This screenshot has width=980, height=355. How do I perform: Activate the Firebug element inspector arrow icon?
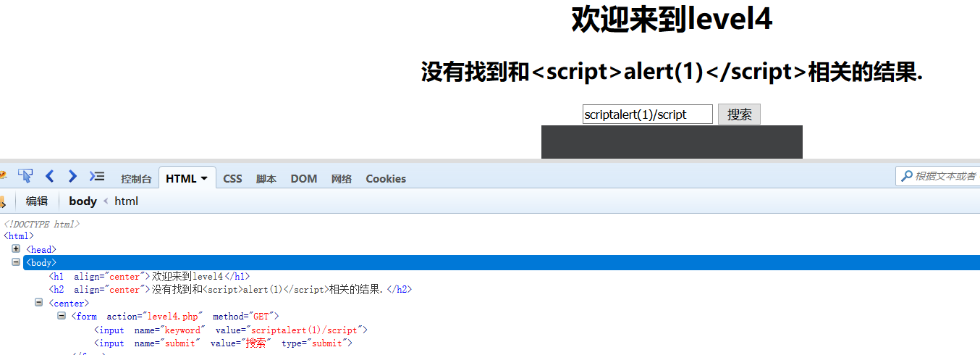click(25, 176)
